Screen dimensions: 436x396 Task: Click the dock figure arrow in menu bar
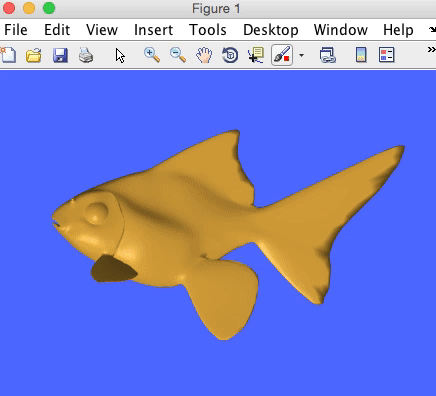click(x=432, y=30)
